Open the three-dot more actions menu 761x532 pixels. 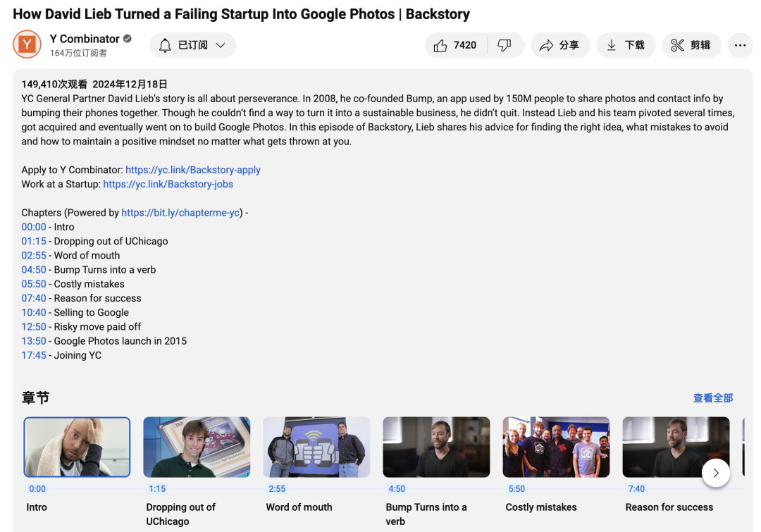pyautogui.click(x=740, y=46)
